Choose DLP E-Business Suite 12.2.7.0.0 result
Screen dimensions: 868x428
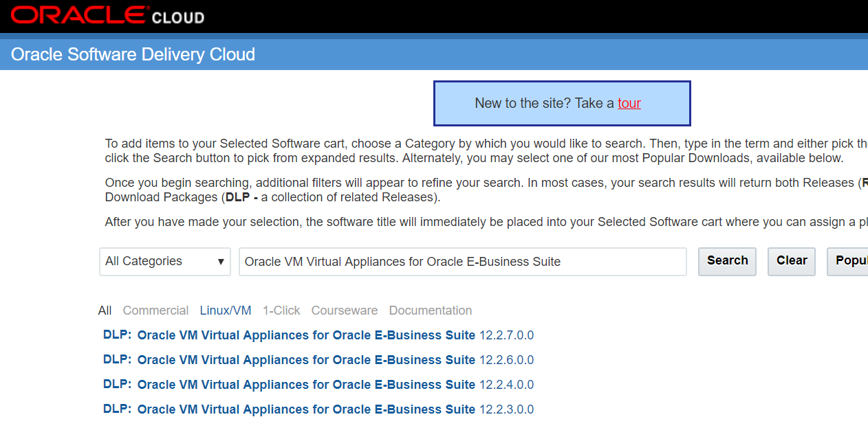click(318, 335)
